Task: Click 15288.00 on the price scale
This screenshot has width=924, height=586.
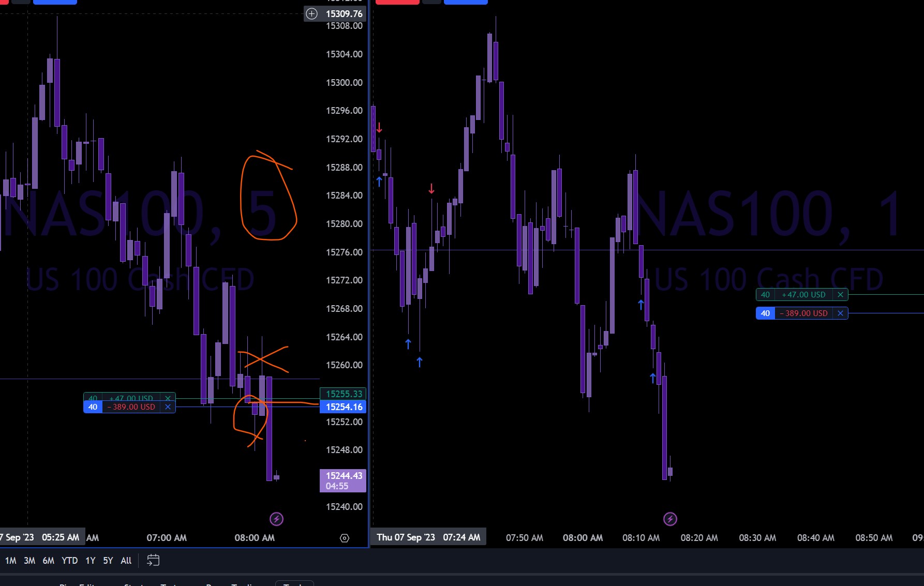Action: click(344, 168)
